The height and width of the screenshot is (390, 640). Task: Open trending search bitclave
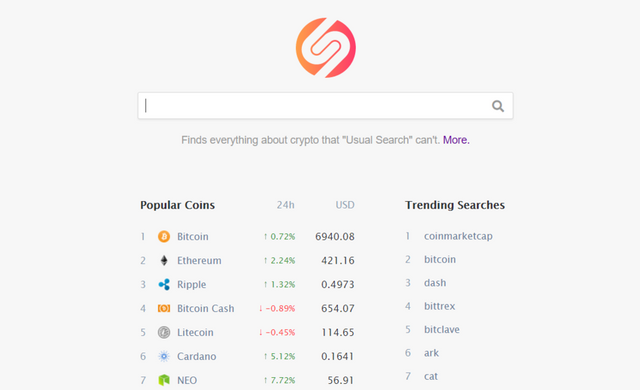(x=442, y=330)
